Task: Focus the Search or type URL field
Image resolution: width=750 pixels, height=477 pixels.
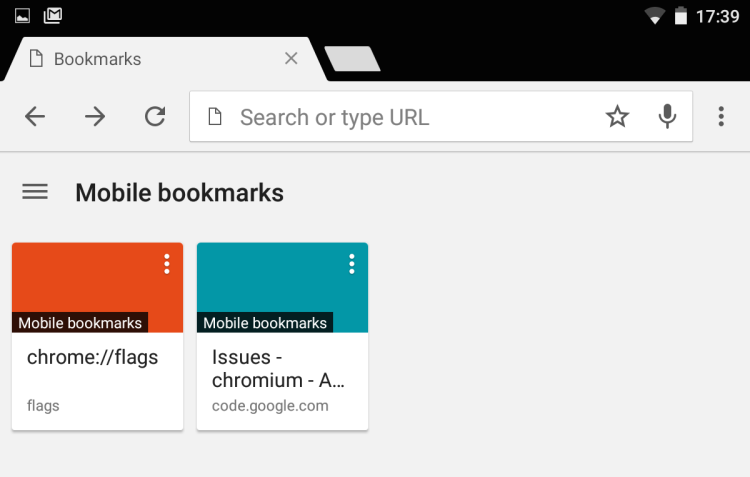Action: (441, 116)
